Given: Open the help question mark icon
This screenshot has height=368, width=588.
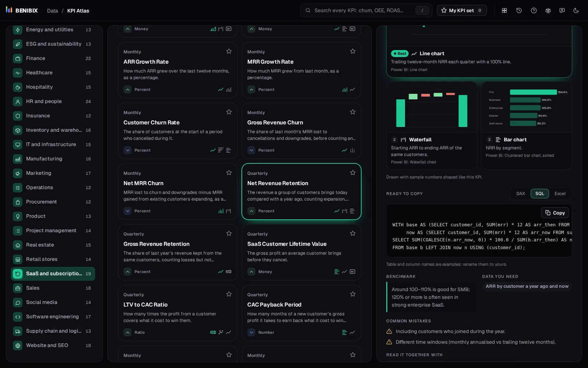Looking at the screenshot, I should [x=534, y=11].
